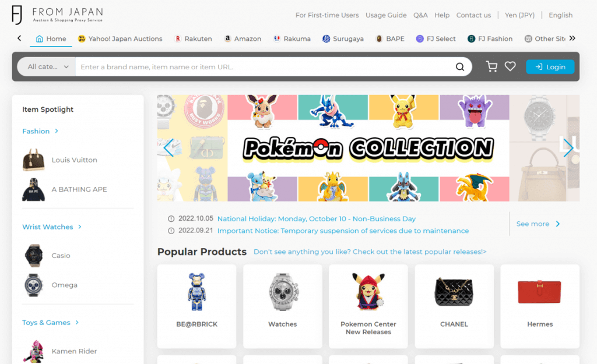Click the Omega text link
Screen dimensions: 597x364
[64, 285]
